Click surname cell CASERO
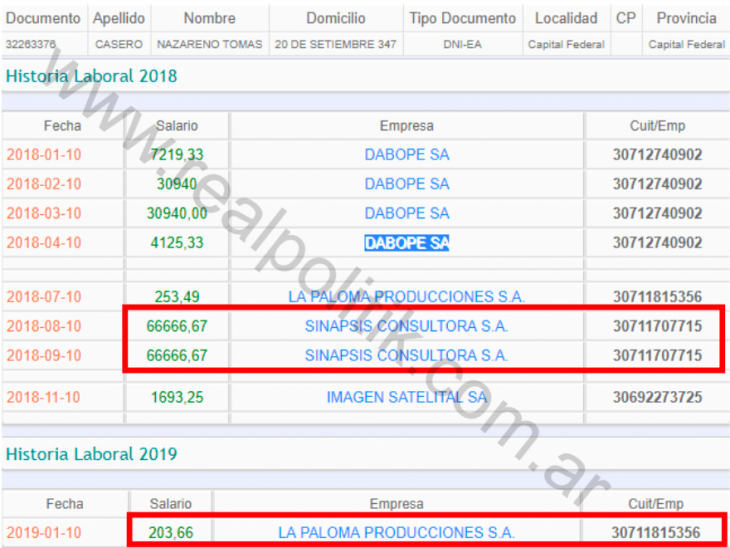730x548 pixels. [x=119, y=45]
